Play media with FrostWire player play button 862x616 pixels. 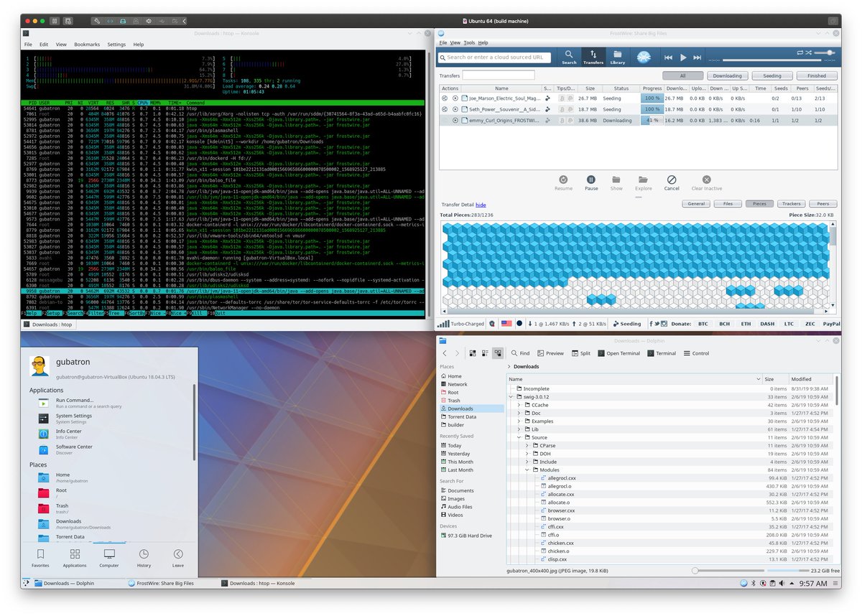[683, 57]
